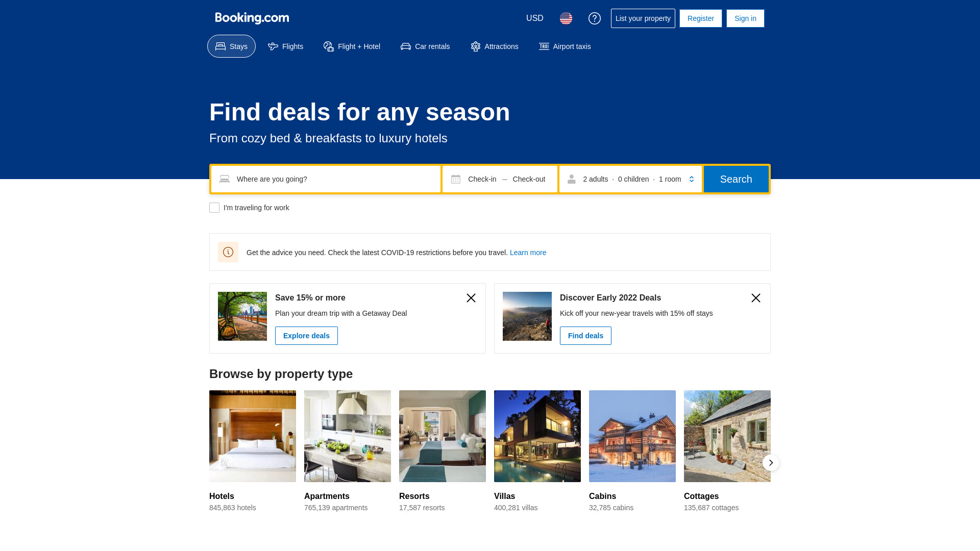Check I'm traveling for work
Image resolution: width=980 pixels, height=551 pixels.
[x=214, y=208]
